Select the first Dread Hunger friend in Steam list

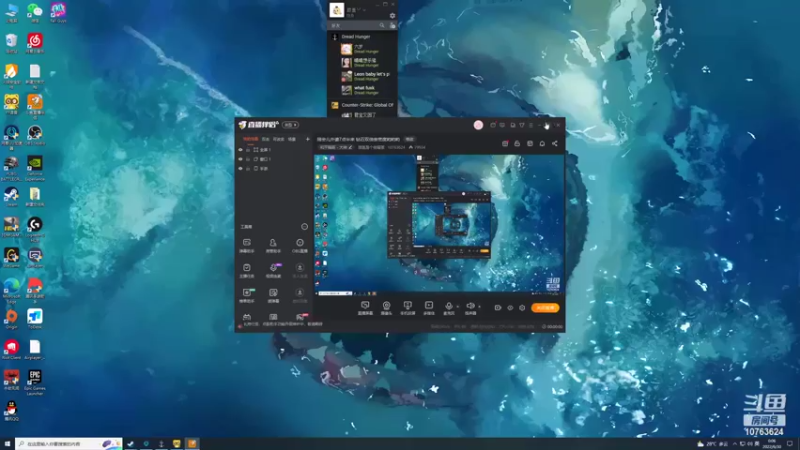point(366,49)
